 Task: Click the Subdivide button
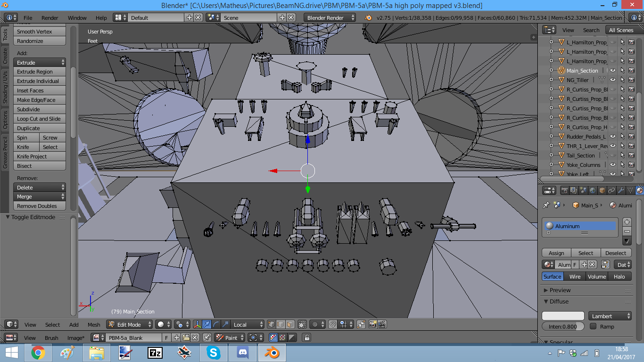coord(40,109)
